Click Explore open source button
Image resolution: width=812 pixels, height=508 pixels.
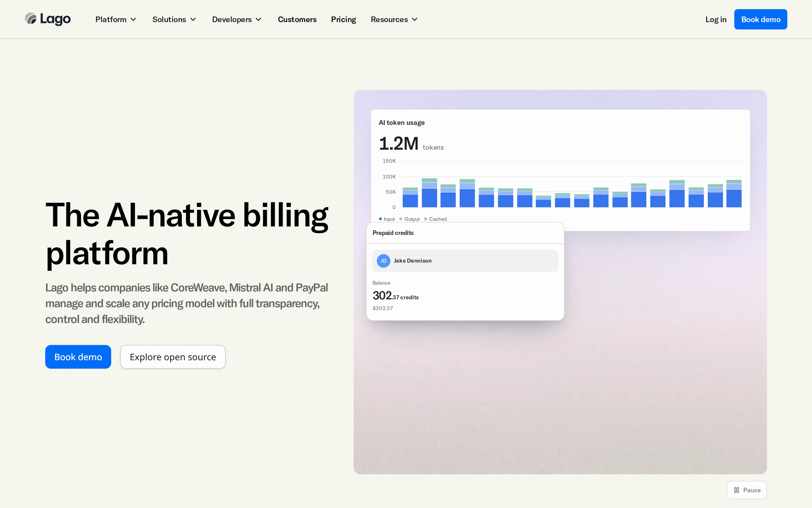173,357
